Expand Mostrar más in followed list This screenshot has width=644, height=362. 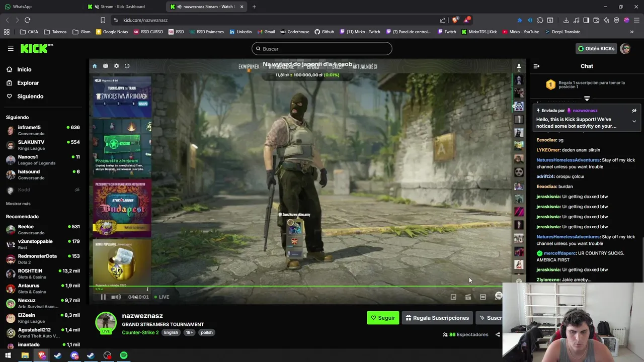click(x=18, y=204)
